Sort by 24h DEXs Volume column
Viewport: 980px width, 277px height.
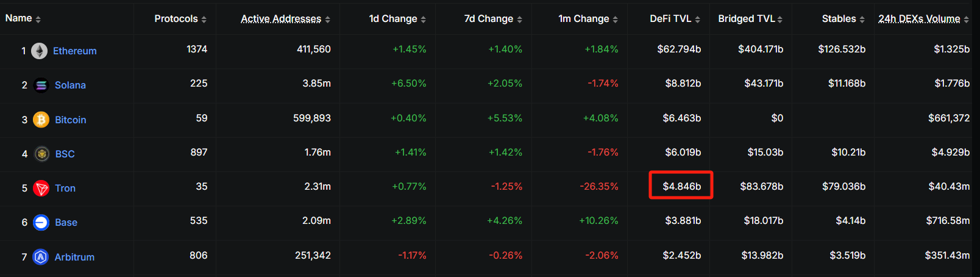tap(923, 19)
